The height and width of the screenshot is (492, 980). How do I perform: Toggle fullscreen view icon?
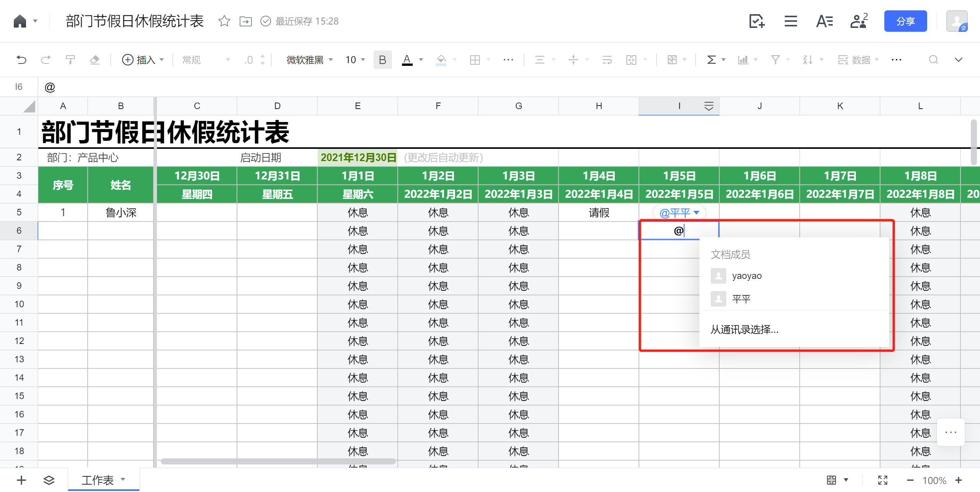pyautogui.click(x=882, y=480)
